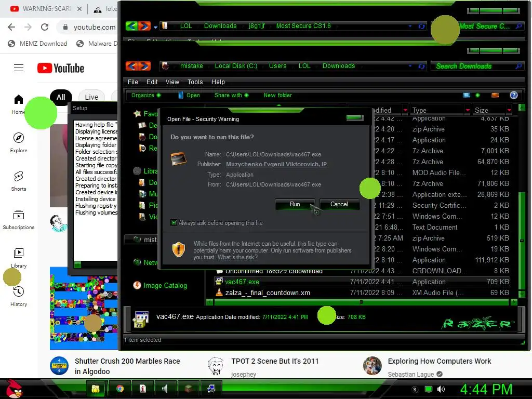The image size is (532, 399).
Task: Open the File menu in Downloads window
Action: tap(132, 82)
